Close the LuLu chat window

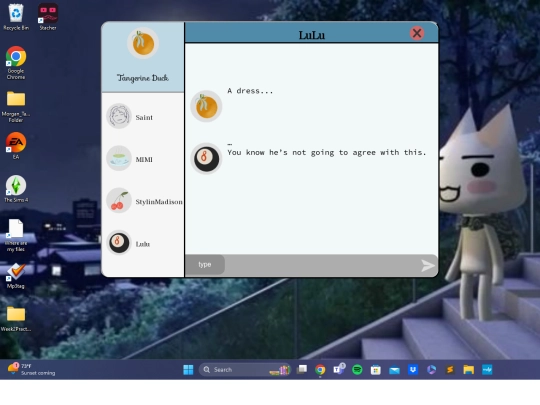[x=417, y=33]
